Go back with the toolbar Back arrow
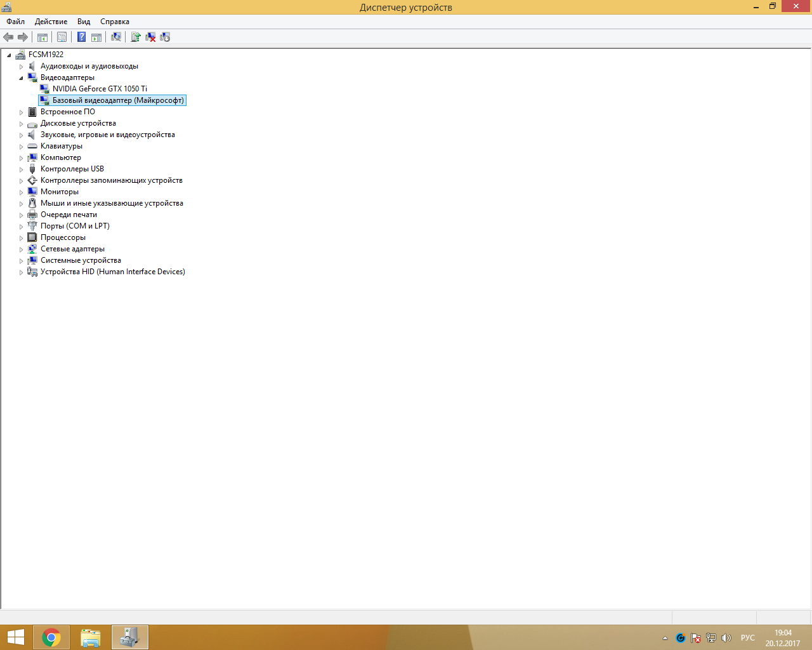The width and height of the screenshot is (812, 650). pos(8,37)
